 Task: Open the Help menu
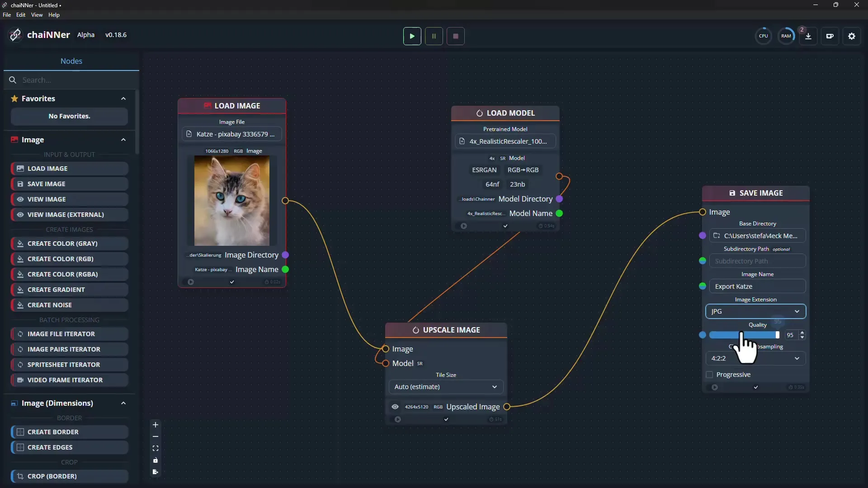53,15
